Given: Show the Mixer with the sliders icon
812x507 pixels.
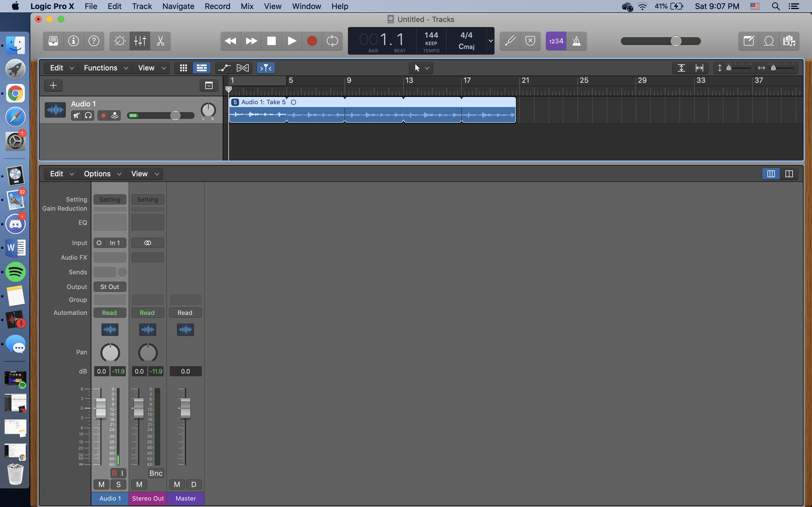Looking at the screenshot, I should tap(140, 41).
